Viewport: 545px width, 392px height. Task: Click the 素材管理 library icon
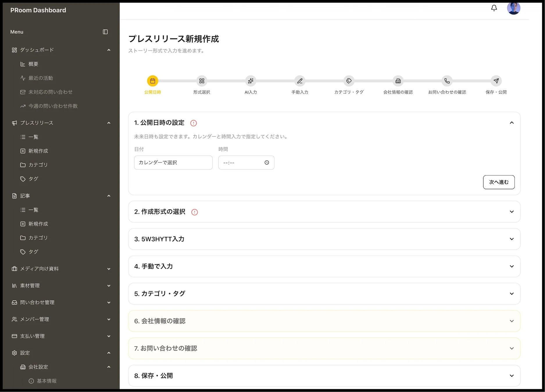pos(14,286)
